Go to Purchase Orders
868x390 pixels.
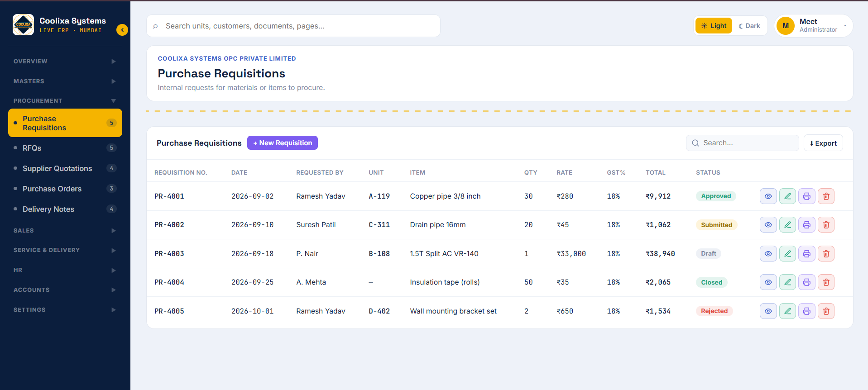(65, 189)
